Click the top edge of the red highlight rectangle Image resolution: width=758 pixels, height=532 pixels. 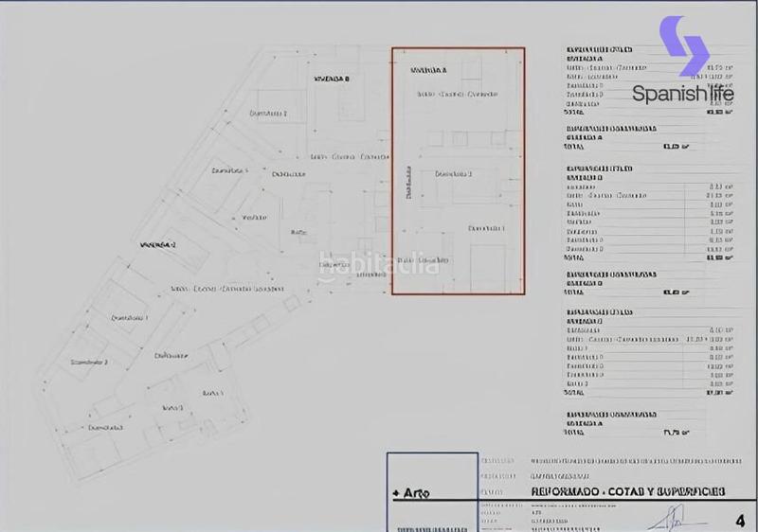click(458, 48)
